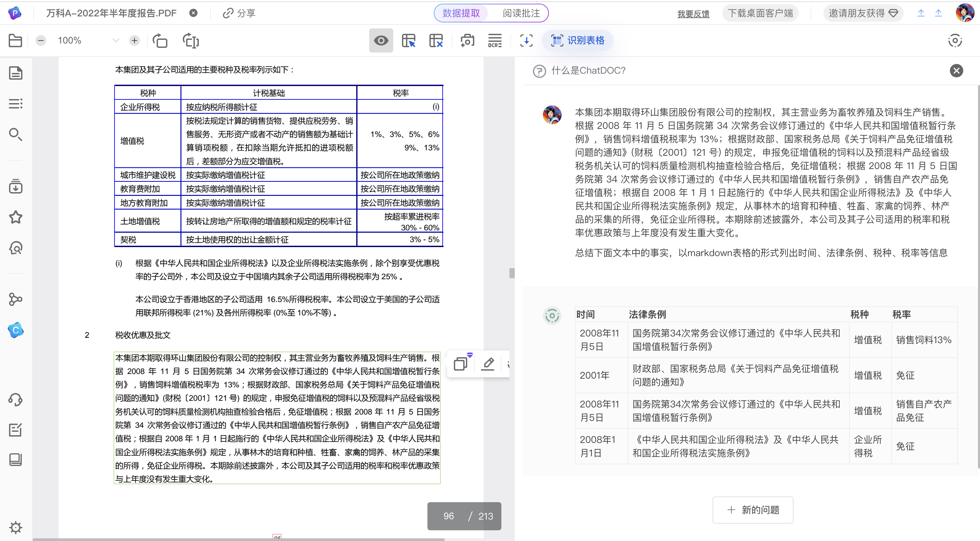
Task: Click the 企业所得税 cell in PDF table
Action: pos(148,107)
